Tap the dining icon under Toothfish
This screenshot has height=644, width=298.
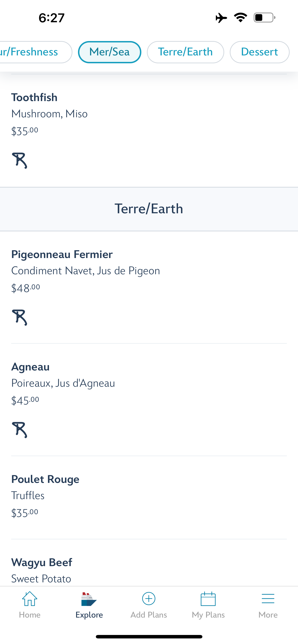coord(19,160)
